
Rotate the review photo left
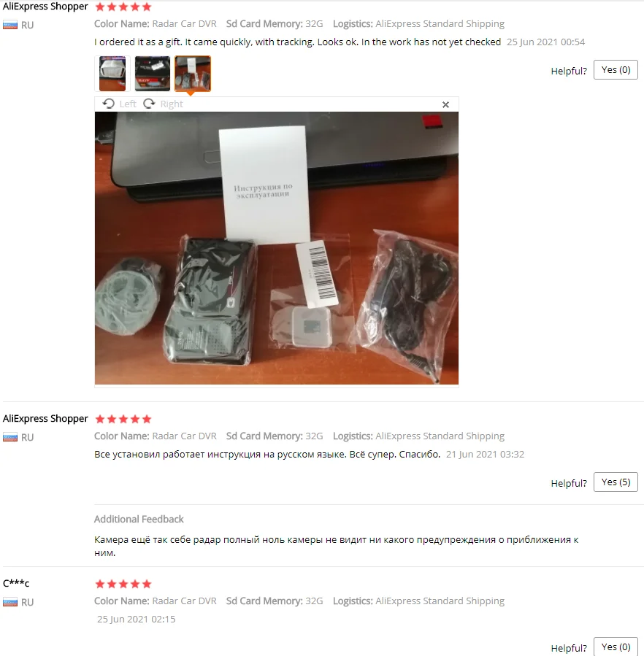click(119, 104)
